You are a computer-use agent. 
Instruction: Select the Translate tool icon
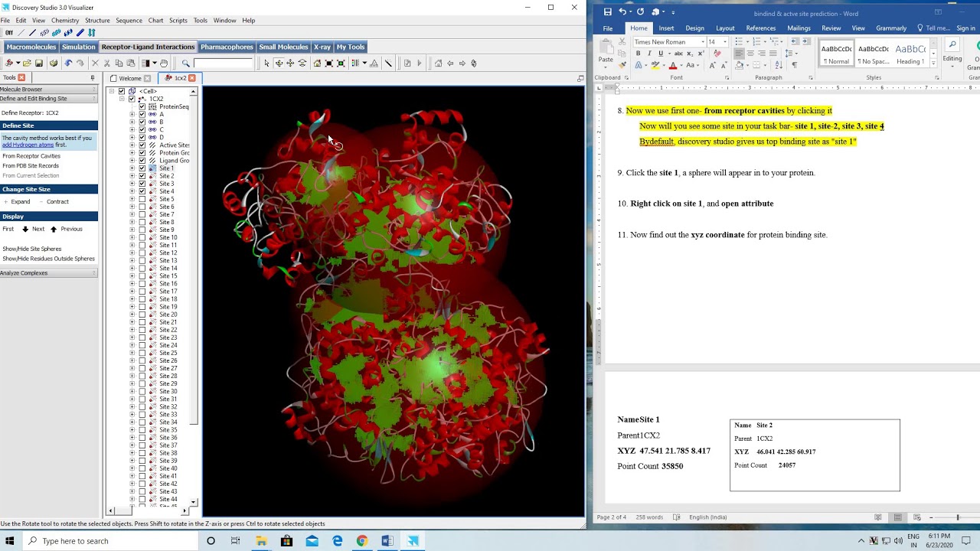click(x=290, y=64)
